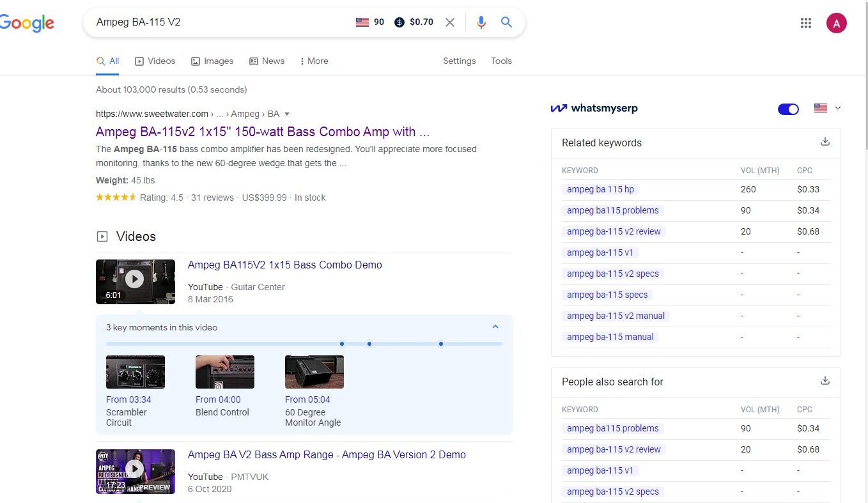
Task: Click the Google logo
Action: [x=26, y=23]
